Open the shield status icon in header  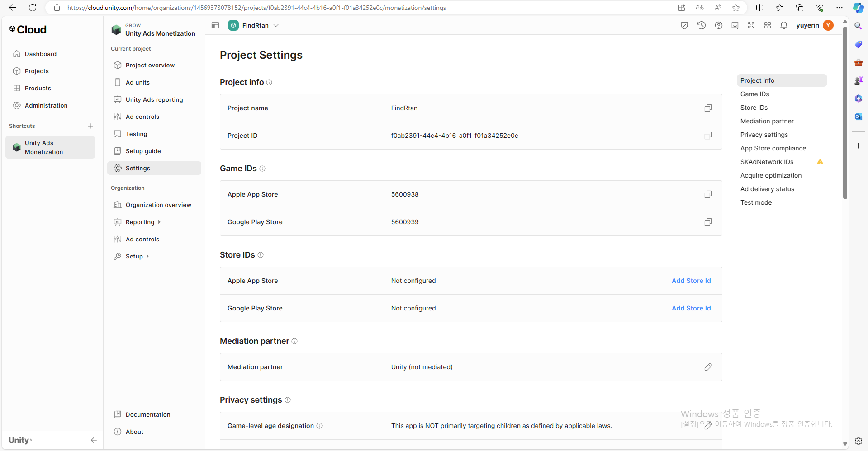pos(684,25)
